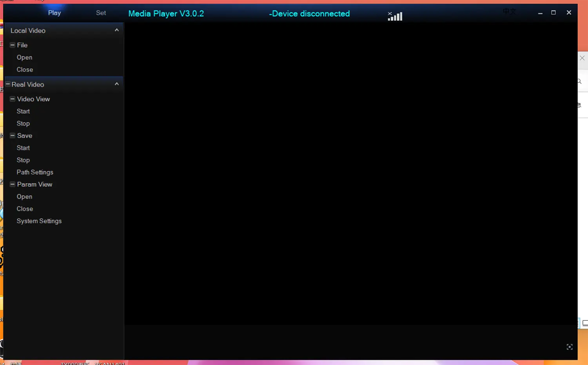
Task: Click the fullscreen icon in bottom corner
Action: tap(570, 347)
